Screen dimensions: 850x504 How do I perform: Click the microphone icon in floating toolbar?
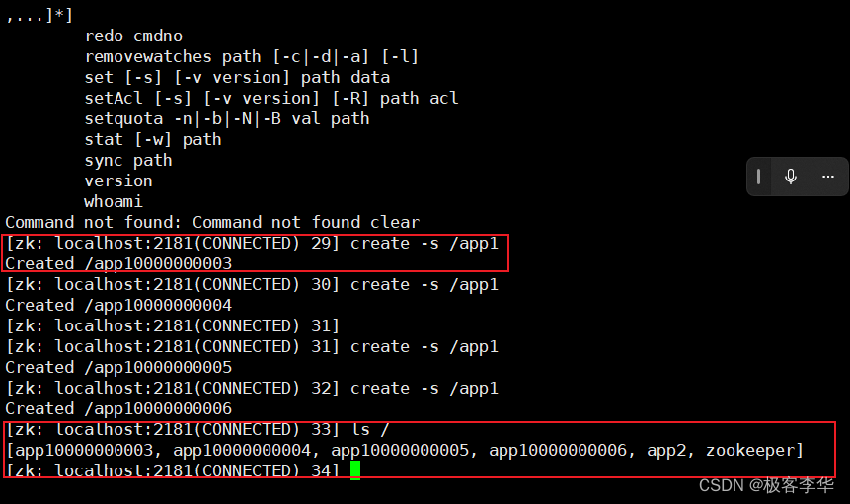click(x=791, y=177)
